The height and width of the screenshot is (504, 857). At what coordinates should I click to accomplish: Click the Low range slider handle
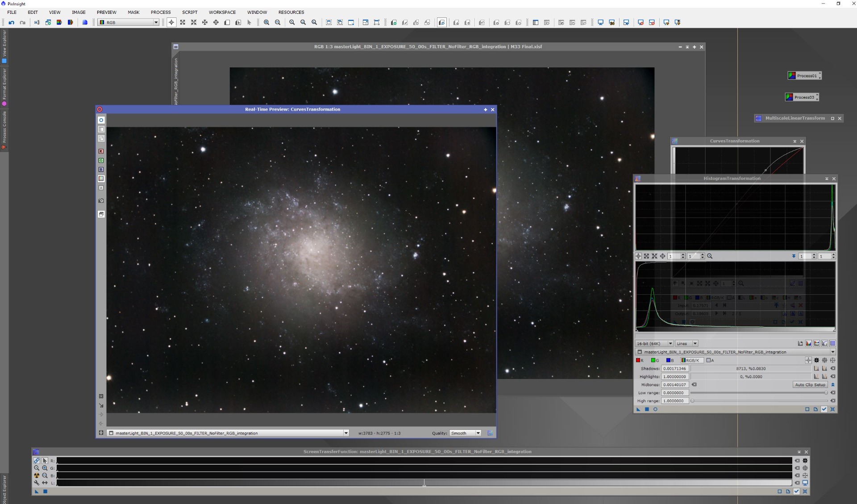(x=826, y=392)
